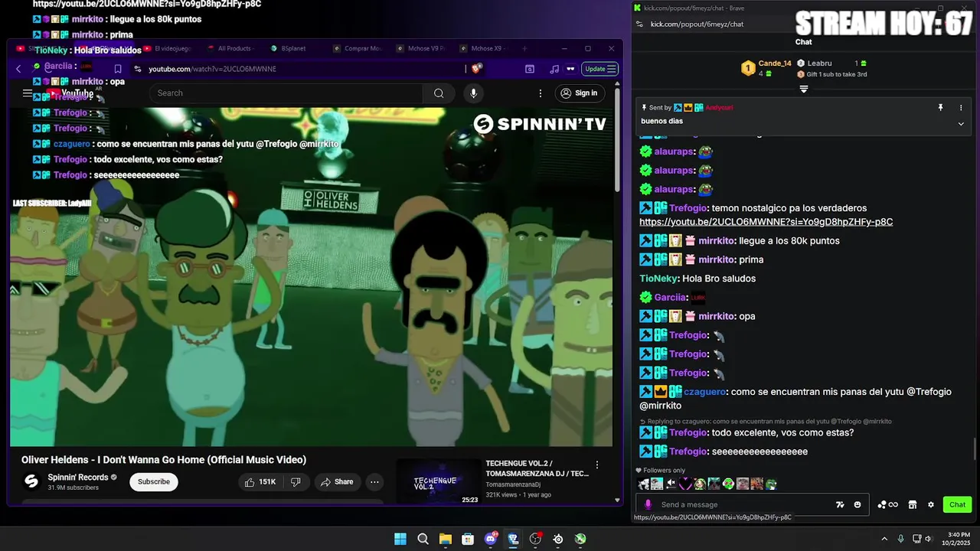Open the Spinnin' Records channel avatar
The width and height of the screenshot is (980, 551).
31,481
